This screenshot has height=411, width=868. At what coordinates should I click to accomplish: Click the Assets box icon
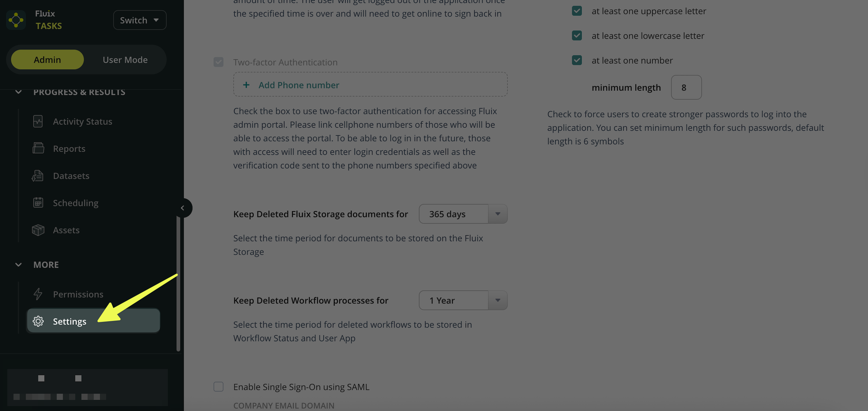point(38,230)
